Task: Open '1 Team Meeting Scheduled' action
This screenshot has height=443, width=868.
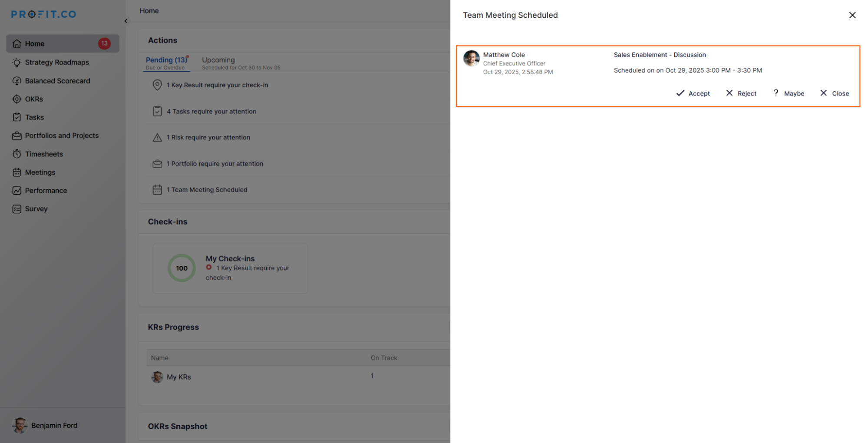Action: (x=207, y=190)
